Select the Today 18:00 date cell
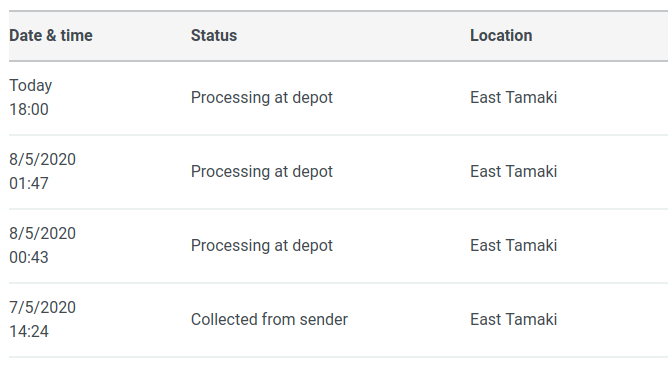Viewport: 669px width, 380px height. coord(31,97)
